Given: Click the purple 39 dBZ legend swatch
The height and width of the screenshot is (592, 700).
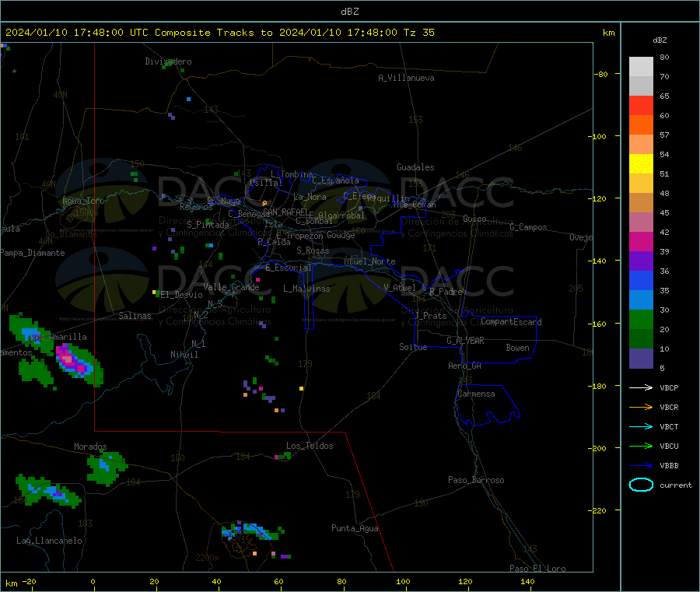Looking at the screenshot, I should pyautogui.click(x=641, y=261).
